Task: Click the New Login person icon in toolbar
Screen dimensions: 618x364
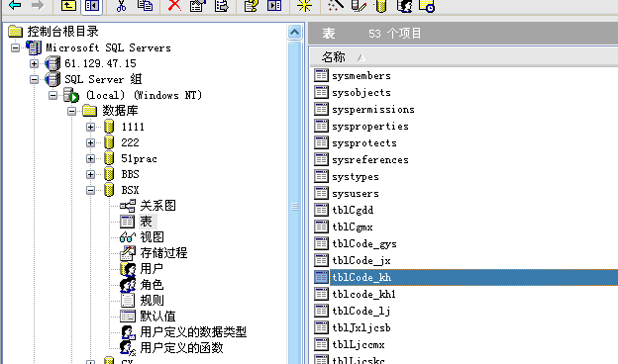Action: pyautogui.click(x=405, y=6)
